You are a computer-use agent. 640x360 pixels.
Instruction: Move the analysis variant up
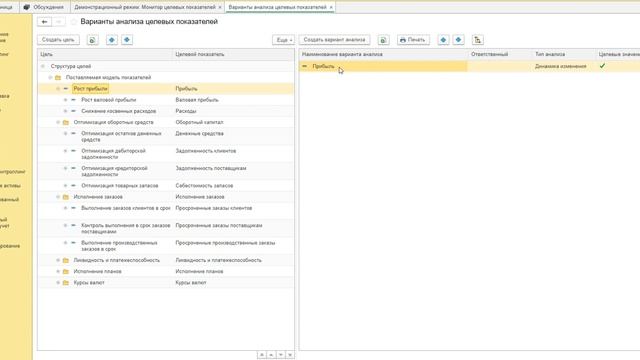(443, 40)
